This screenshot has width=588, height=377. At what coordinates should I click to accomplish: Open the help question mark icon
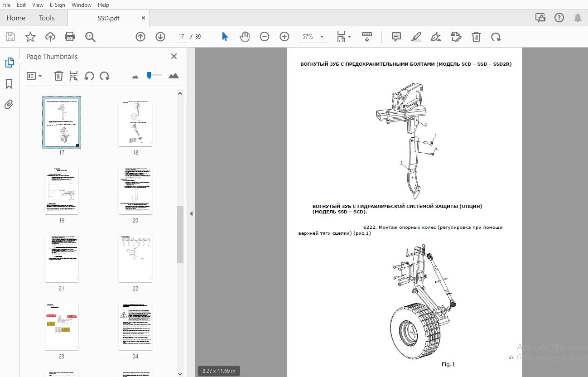coord(559,18)
